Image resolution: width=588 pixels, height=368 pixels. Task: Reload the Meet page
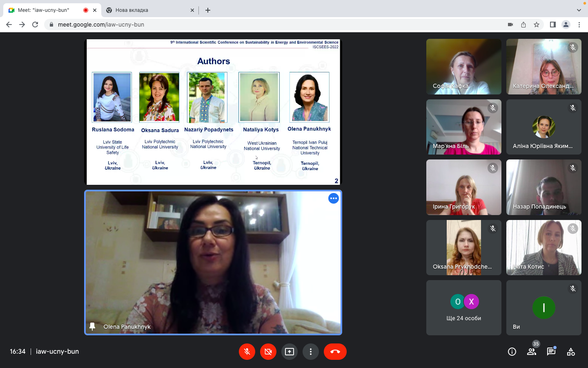(x=35, y=25)
